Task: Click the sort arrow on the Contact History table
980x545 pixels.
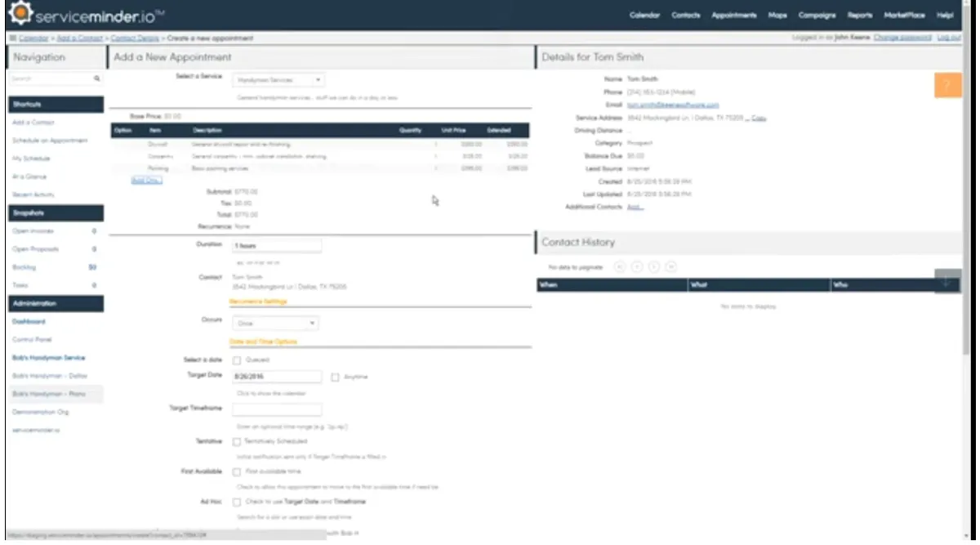Action: [945, 282]
